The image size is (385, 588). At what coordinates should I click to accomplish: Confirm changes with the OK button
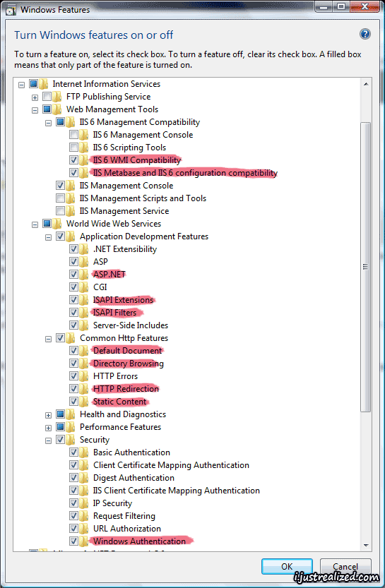tap(287, 566)
